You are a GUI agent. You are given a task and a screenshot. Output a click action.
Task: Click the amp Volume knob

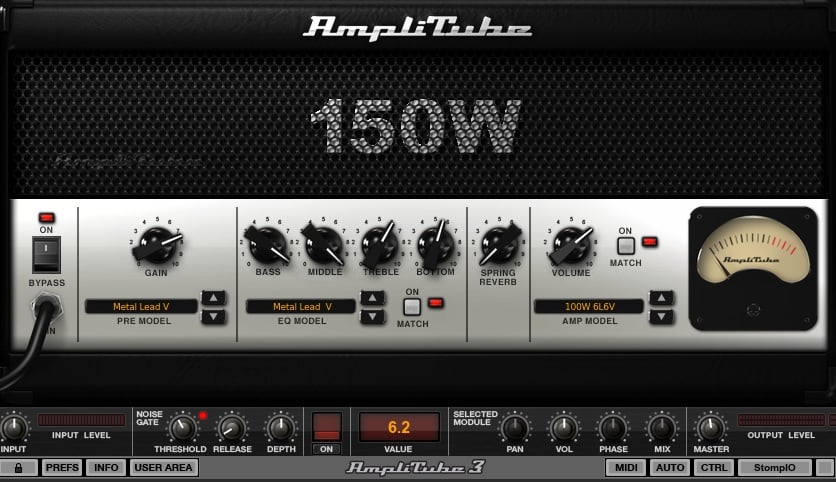pyautogui.click(x=571, y=245)
